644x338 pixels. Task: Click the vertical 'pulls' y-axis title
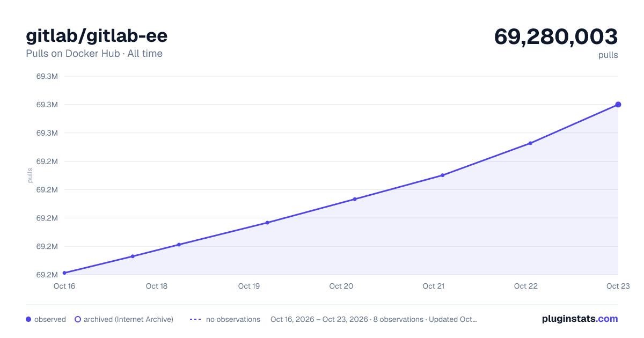(31, 175)
